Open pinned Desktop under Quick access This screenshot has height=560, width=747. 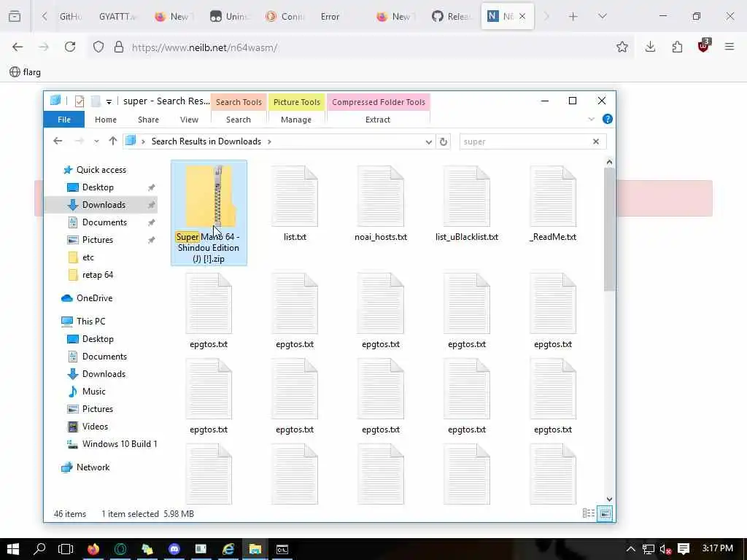coord(98,187)
